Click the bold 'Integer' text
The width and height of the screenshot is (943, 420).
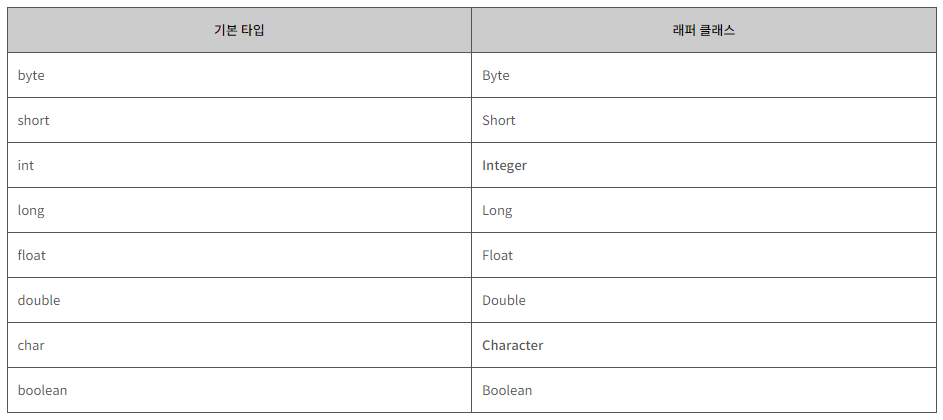tap(504, 165)
